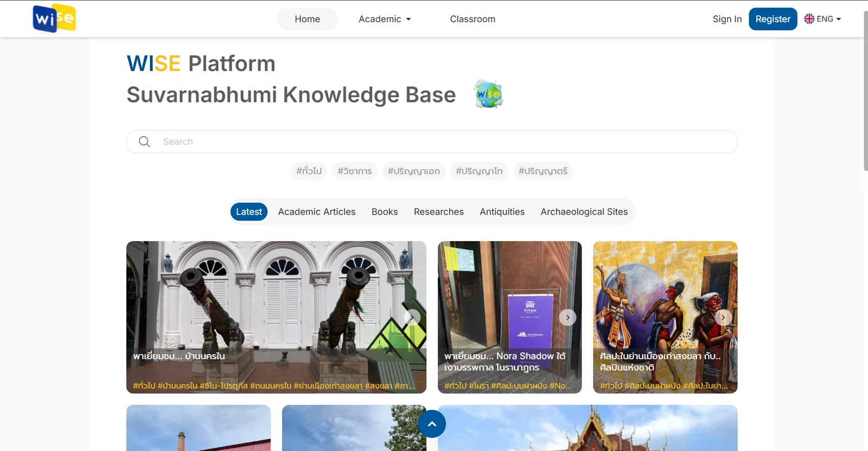Click the hashtag line on the cannons card
The width and height of the screenshot is (868, 451).
click(x=274, y=386)
